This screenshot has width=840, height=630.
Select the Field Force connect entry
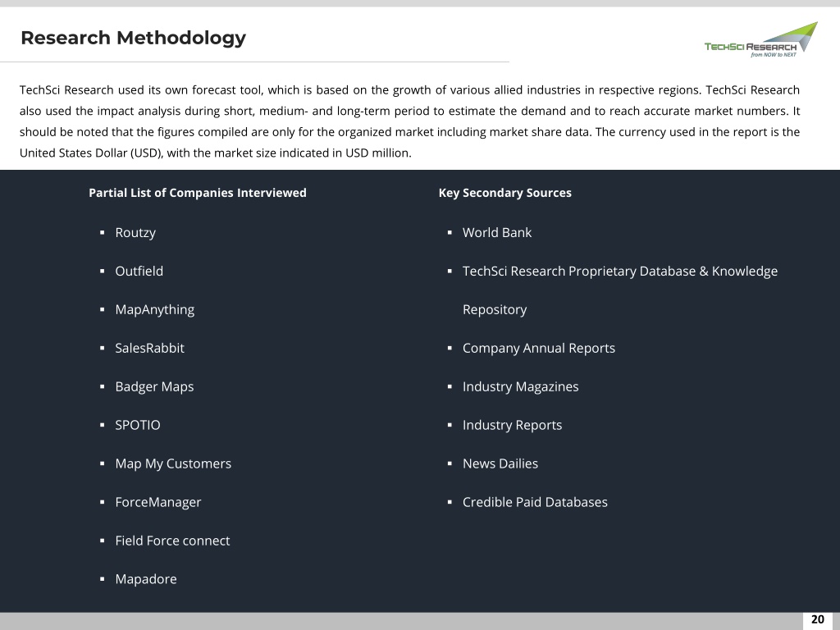pos(172,541)
